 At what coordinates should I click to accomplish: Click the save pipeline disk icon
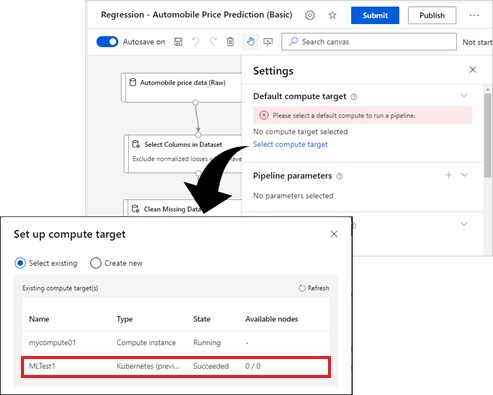point(178,42)
